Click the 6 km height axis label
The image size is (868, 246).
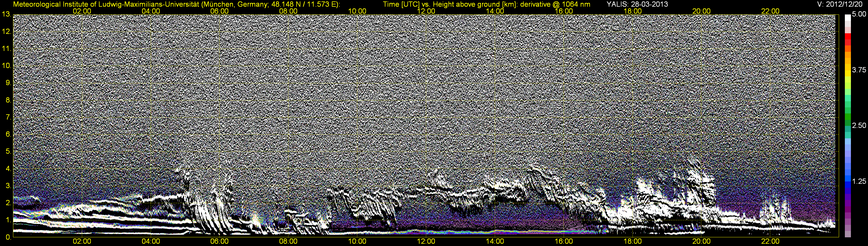pos(8,135)
